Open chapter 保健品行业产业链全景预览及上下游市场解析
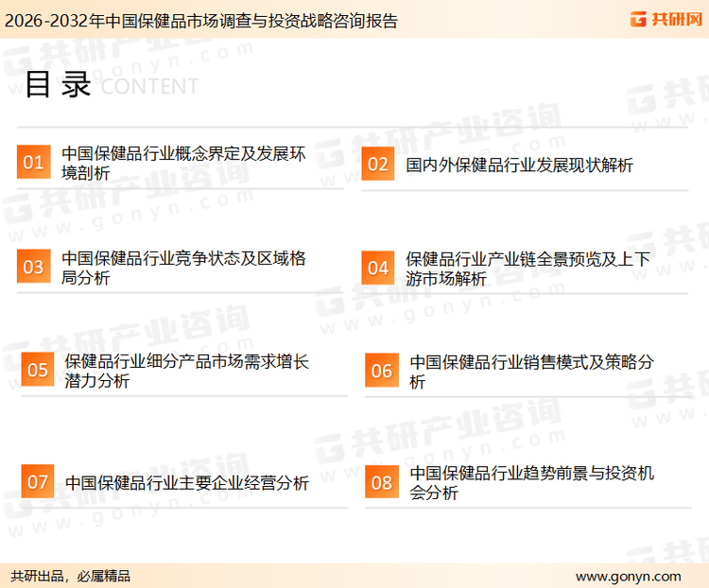Screen dimensions: 709x588 point(527,269)
